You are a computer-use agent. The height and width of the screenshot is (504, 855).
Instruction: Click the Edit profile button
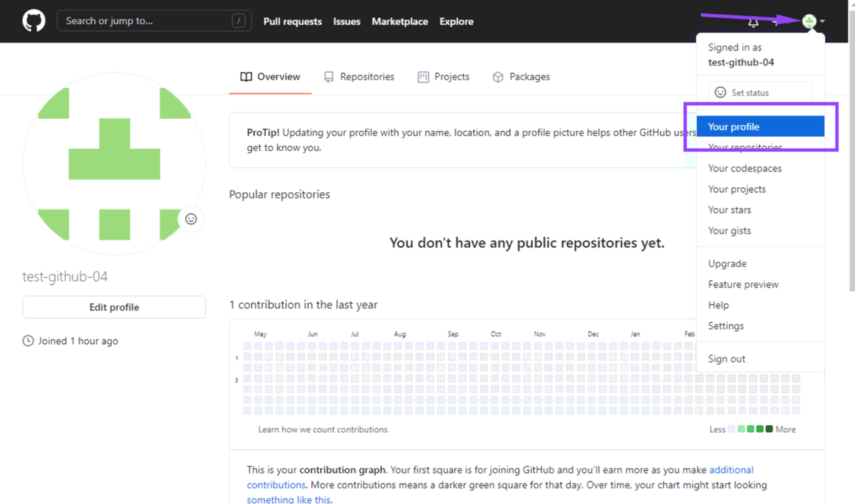pos(114,307)
